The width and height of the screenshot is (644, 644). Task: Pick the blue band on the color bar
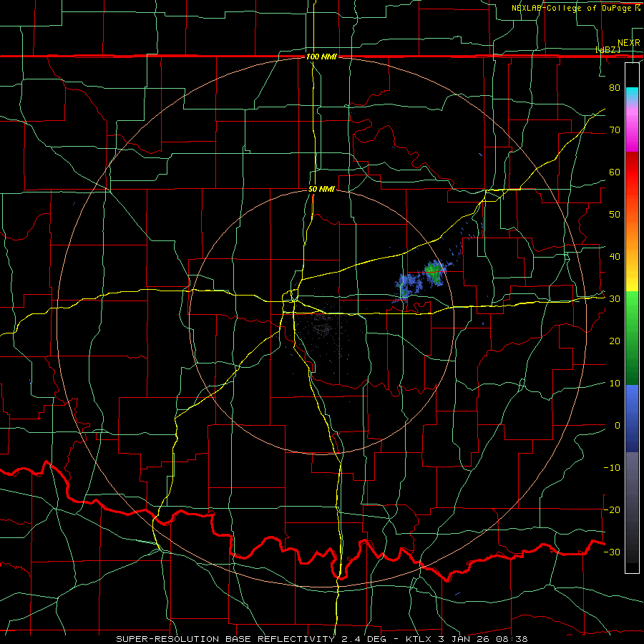pyautogui.click(x=632, y=418)
